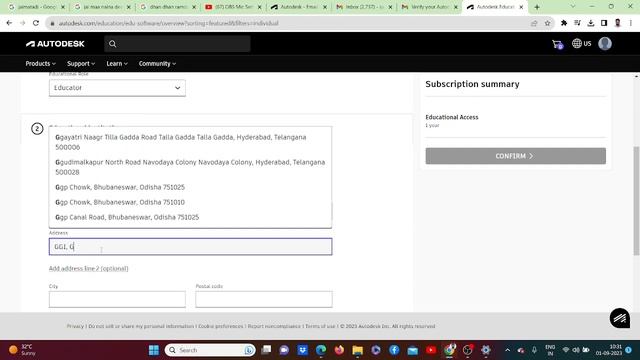Click the browser address bar URL
This screenshot has width=640, height=360.
pos(169,23)
